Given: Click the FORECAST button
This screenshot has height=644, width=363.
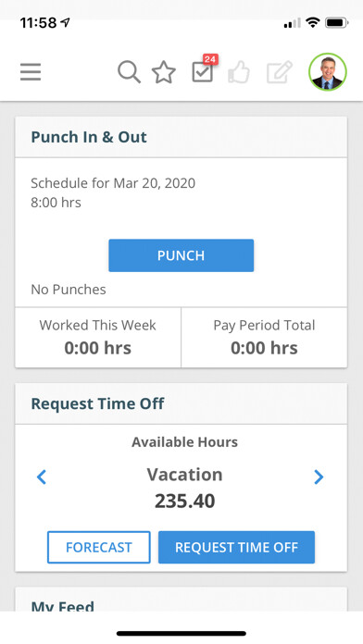Looking at the screenshot, I should click(x=99, y=547).
